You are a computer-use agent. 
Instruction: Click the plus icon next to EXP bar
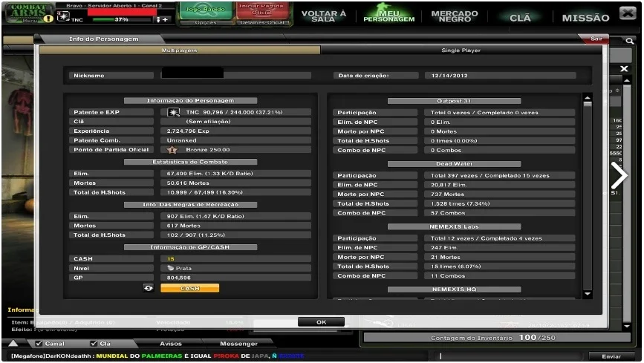[x=165, y=19]
